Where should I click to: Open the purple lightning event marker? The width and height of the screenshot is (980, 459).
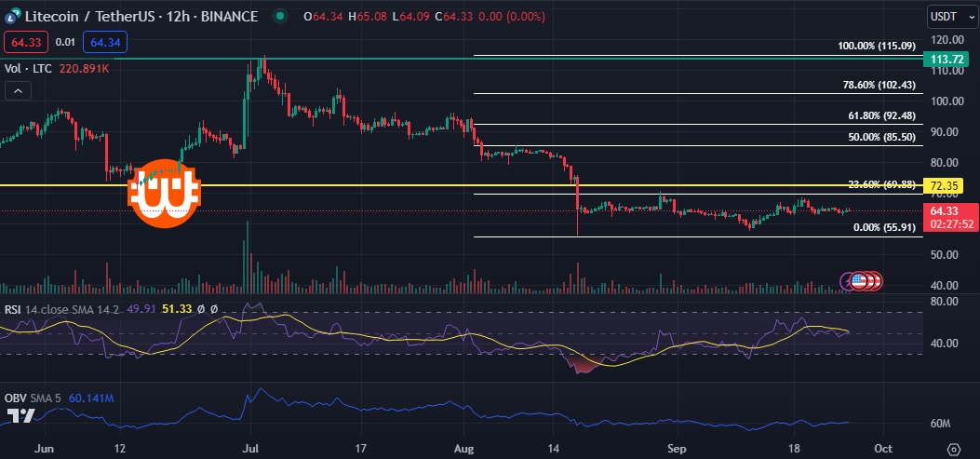click(848, 282)
